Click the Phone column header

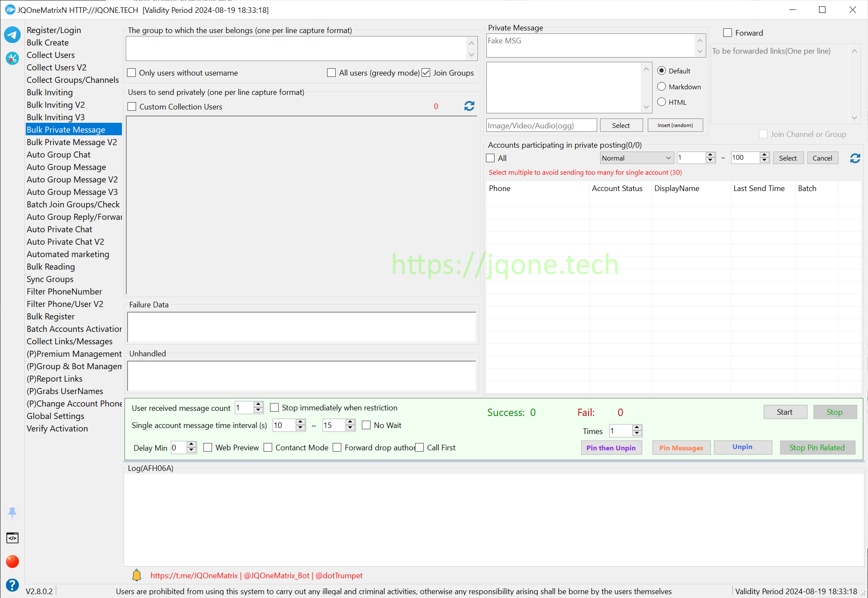pyautogui.click(x=537, y=188)
